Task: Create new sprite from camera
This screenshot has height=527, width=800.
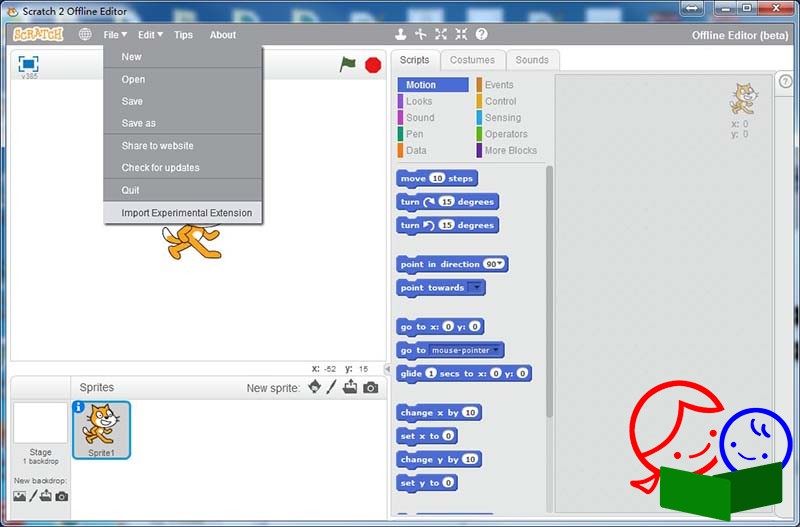Action: tap(371, 388)
